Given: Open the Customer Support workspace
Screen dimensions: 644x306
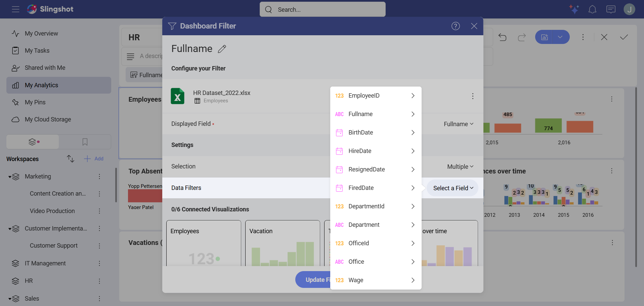Looking at the screenshot, I should 54,246.
